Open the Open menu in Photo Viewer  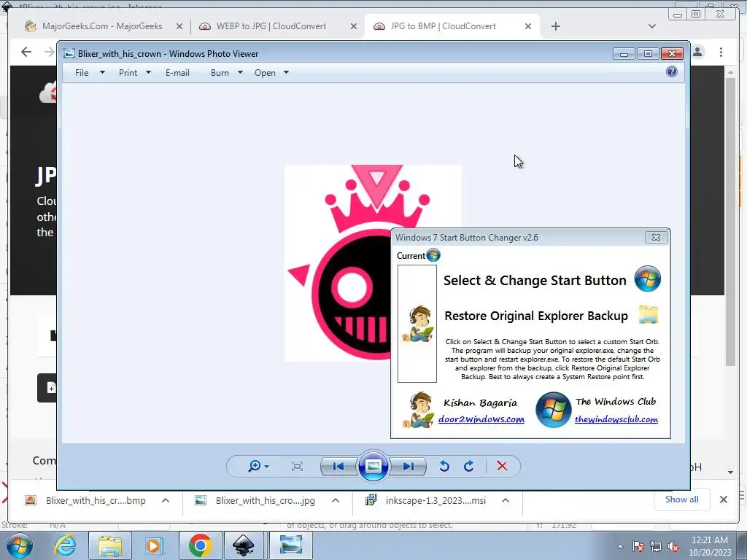265,73
